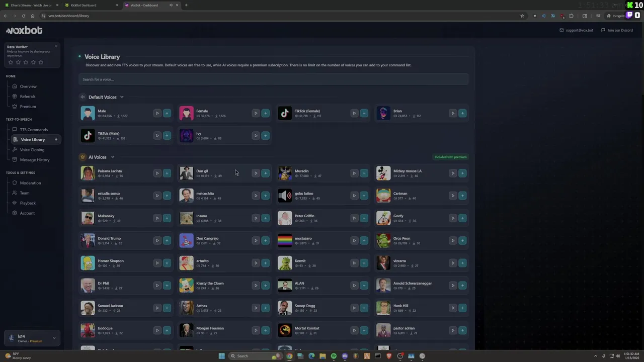Open a new browser tab
The height and width of the screenshot is (362, 644).
186,5
